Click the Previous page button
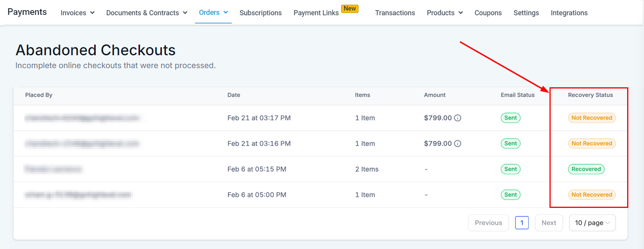The width and height of the screenshot is (644, 249). 488,223
